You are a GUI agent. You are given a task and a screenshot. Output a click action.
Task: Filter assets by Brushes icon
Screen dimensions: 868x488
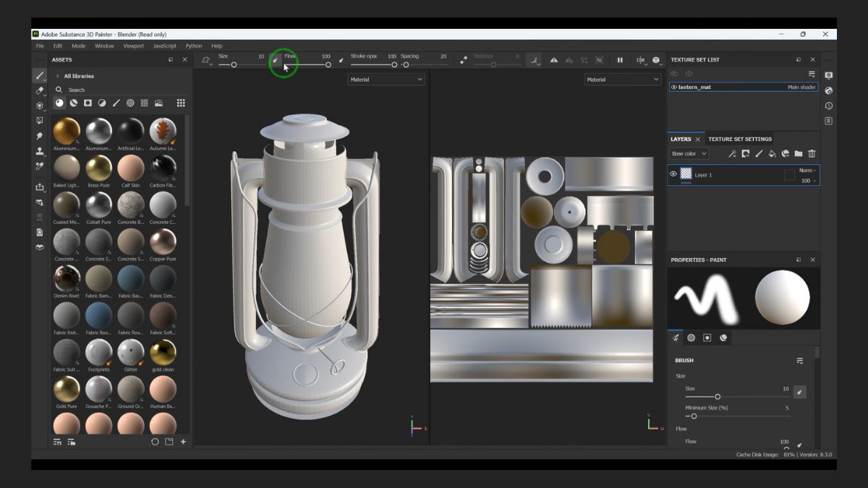pos(116,103)
